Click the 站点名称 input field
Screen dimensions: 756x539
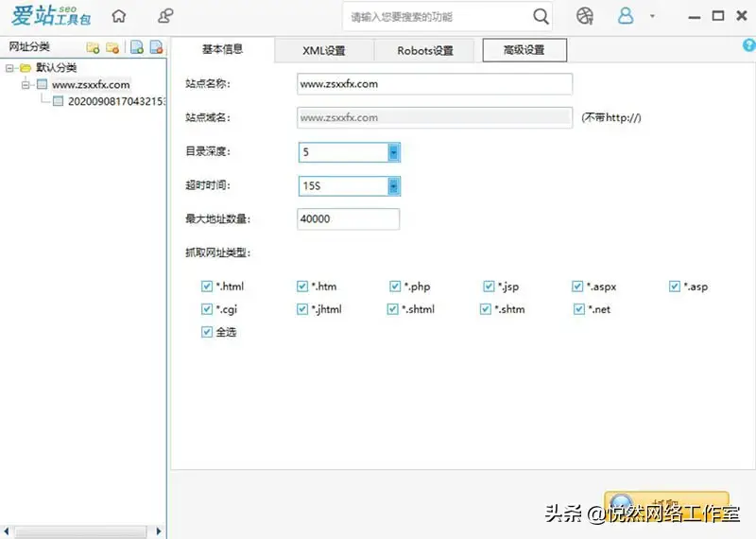point(435,84)
